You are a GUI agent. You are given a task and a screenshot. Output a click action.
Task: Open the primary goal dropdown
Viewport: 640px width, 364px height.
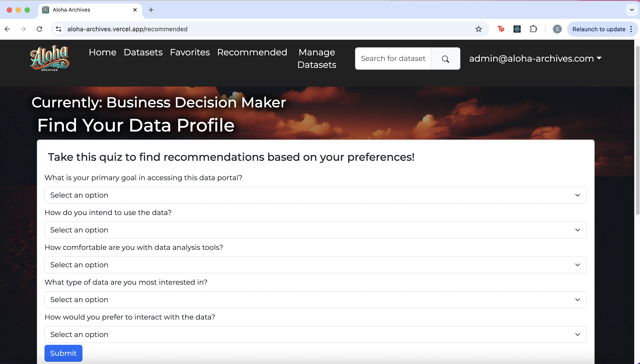[x=315, y=195]
